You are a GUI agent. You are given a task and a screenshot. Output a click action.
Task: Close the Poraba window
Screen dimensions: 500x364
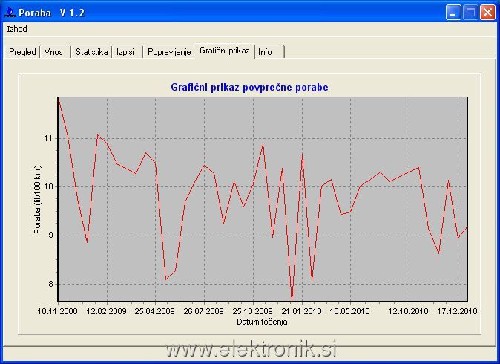[x=487, y=13]
